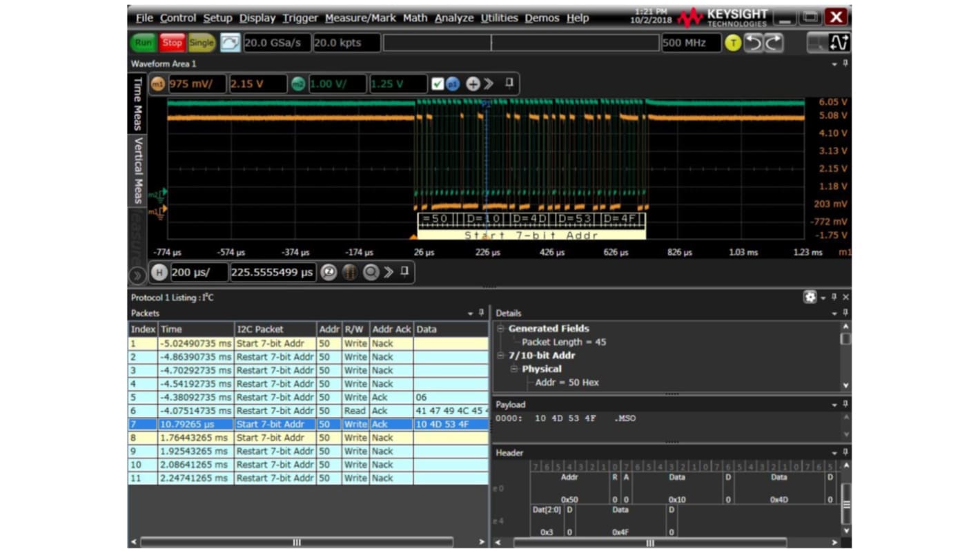Open the Details pane dropdown arrow
The height and width of the screenshot is (551, 980).
[834, 313]
